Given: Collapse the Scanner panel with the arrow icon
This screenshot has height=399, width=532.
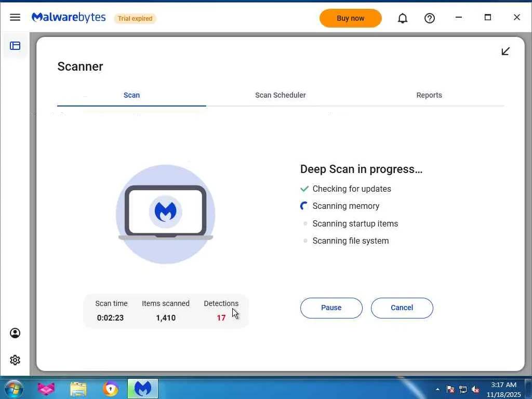Looking at the screenshot, I should (506, 51).
